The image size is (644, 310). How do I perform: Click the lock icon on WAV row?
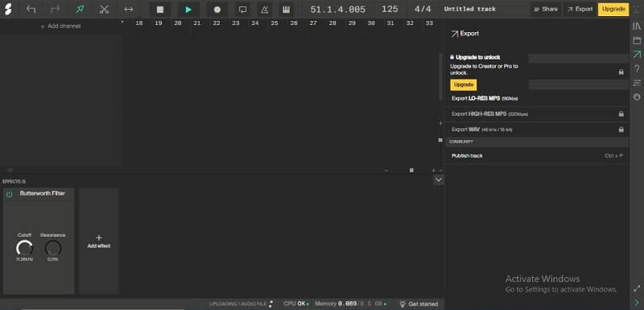tap(621, 130)
